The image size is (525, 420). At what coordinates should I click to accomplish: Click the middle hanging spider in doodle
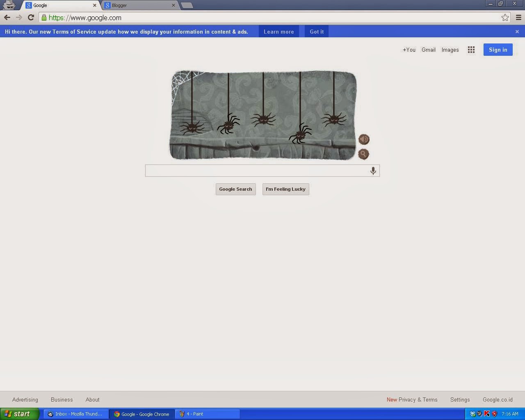click(x=263, y=120)
